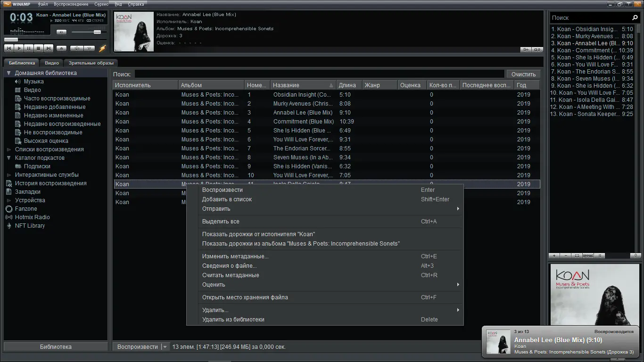Click the library Поиск input field
644x362 pixels.
[320, 74]
